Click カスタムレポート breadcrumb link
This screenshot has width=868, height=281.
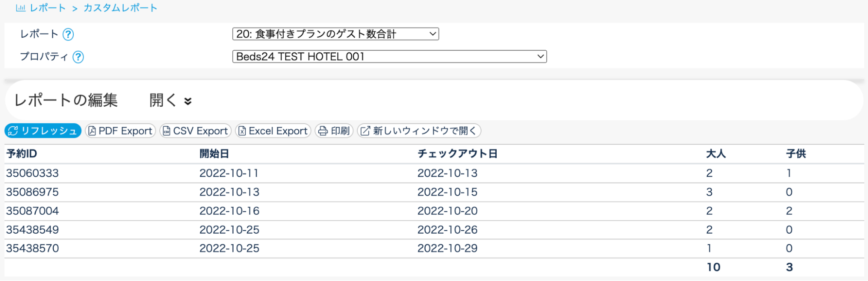(x=120, y=8)
